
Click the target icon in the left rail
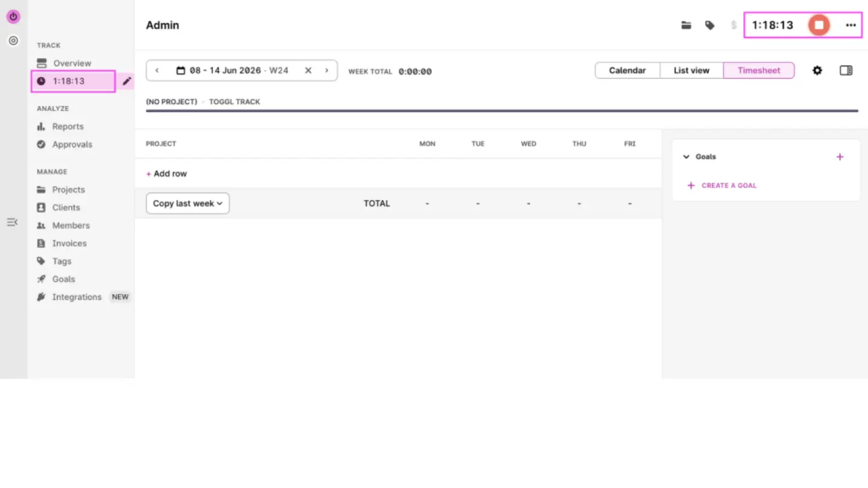[x=13, y=41]
